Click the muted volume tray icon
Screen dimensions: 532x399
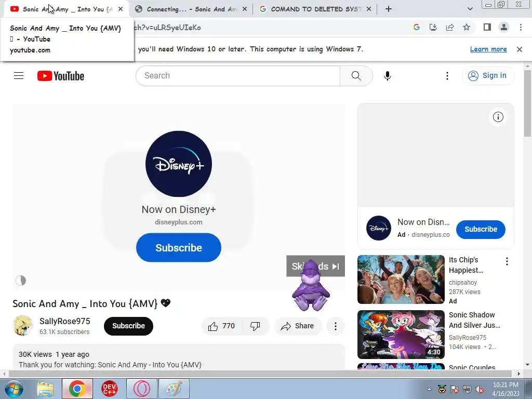click(x=480, y=389)
